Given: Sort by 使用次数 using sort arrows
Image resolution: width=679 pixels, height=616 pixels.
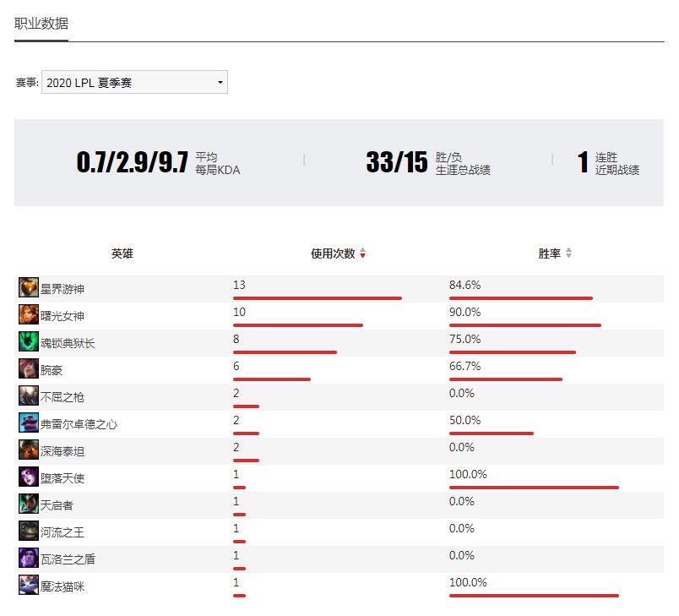Looking at the screenshot, I should click(362, 253).
